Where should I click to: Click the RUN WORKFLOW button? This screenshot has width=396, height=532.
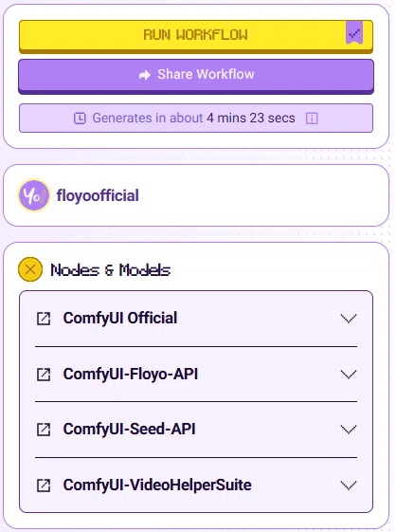click(x=196, y=37)
